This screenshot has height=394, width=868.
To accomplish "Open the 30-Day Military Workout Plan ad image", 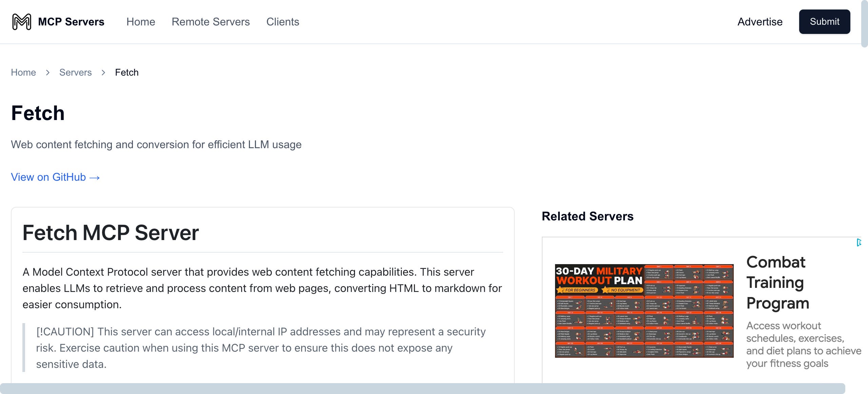I will point(644,311).
